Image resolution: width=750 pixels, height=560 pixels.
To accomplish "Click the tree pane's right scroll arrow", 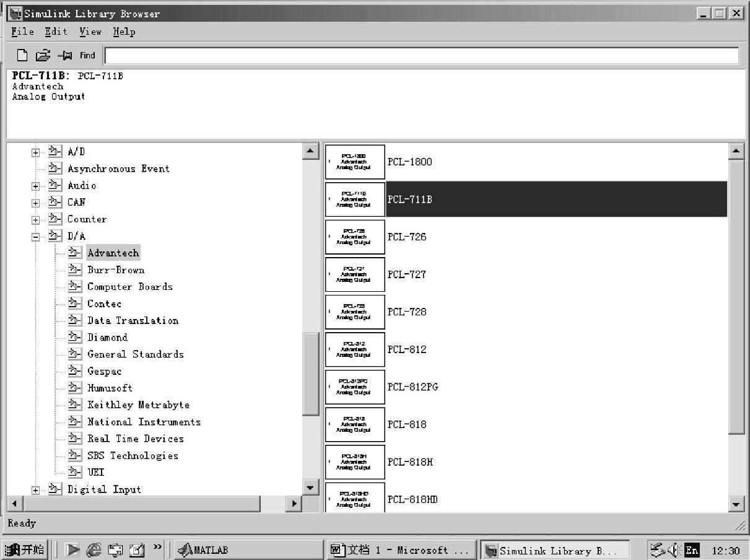I will (294, 504).
